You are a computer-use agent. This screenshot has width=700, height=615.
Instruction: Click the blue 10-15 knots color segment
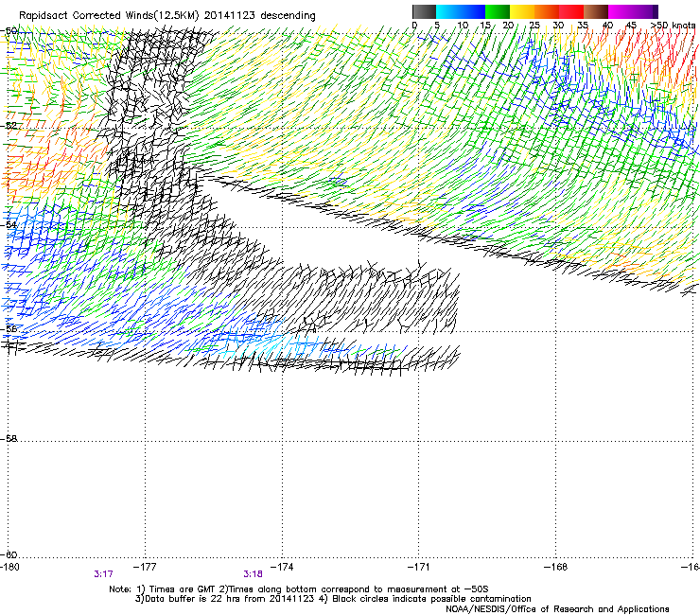pos(473,11)
